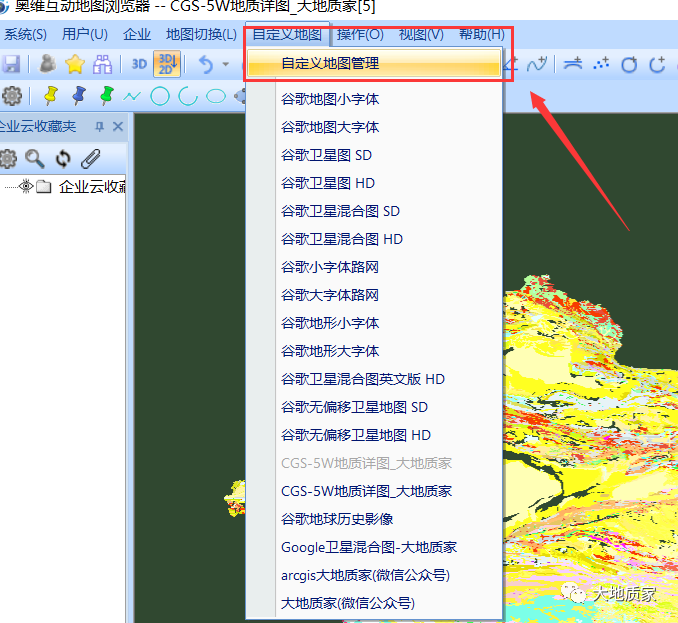Open the 操作(O) menu

coord(360,34)
